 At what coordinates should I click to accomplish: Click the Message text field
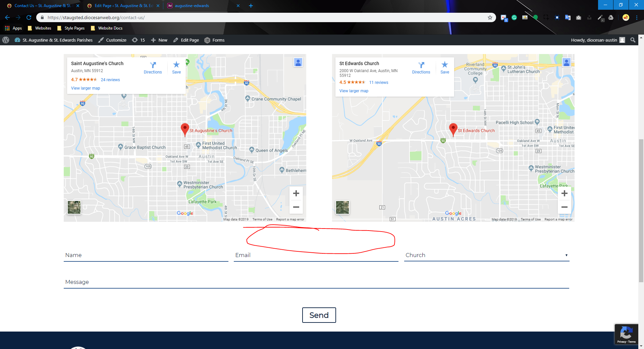tap(316, 282)
